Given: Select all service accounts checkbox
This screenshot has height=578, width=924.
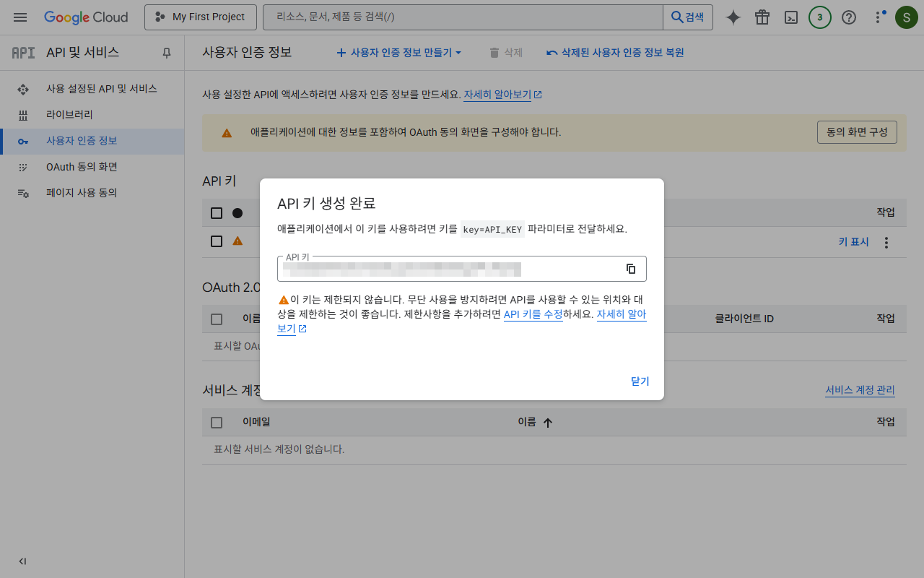Looking at the screenshot, I should (x=217, y=423).
